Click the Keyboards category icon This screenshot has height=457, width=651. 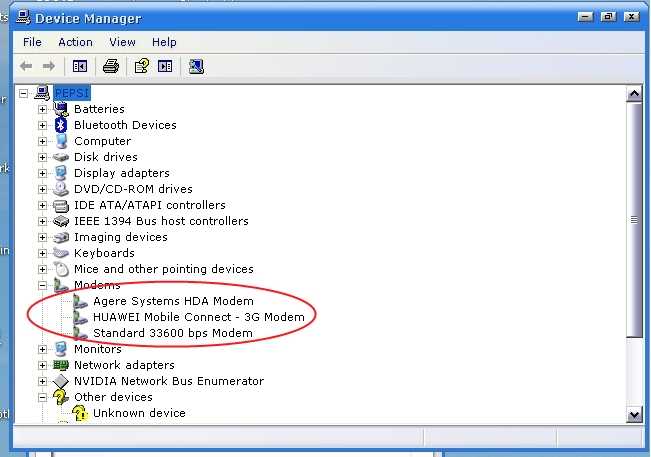(x=61, y=253)
